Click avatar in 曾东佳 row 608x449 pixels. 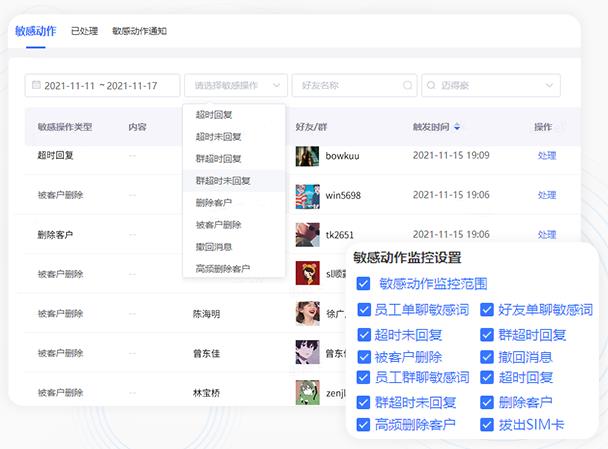pyautogui.click(x=307, y=352)
